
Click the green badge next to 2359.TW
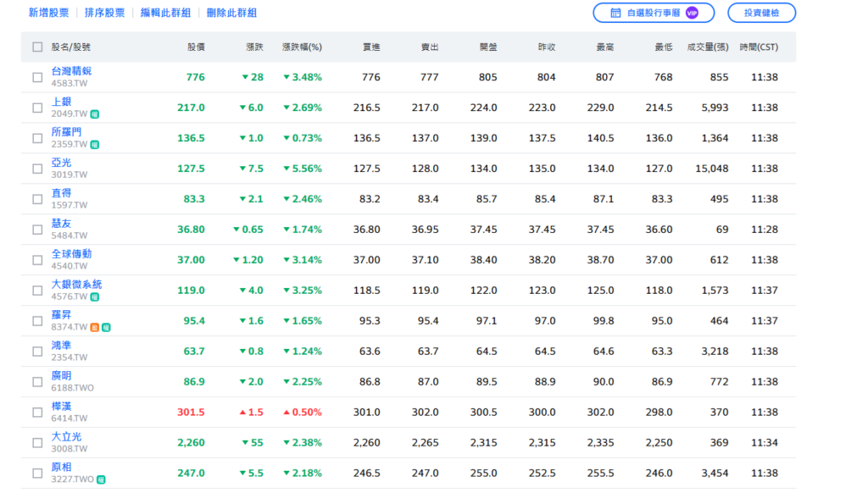click(95, 145)
